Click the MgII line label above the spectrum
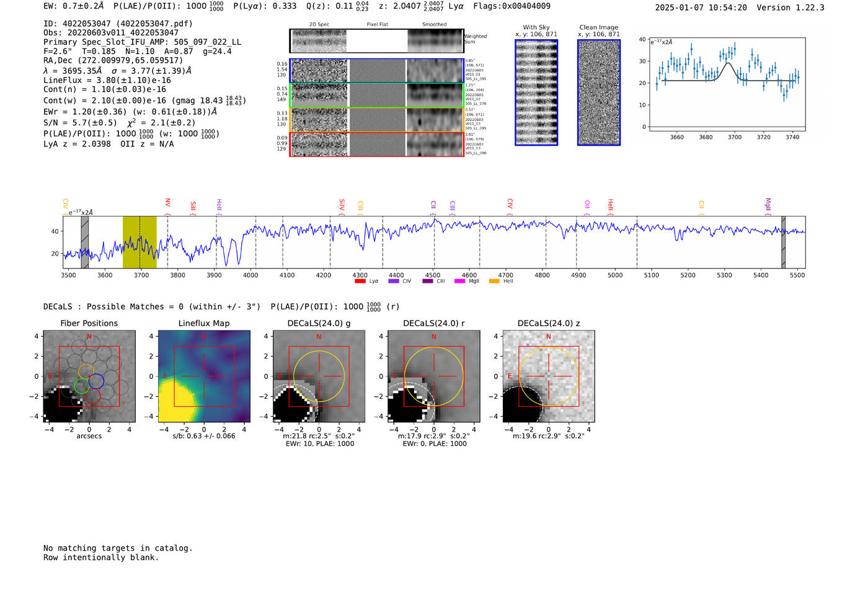The width and height of the screenshot is (868, 591). 768,205
